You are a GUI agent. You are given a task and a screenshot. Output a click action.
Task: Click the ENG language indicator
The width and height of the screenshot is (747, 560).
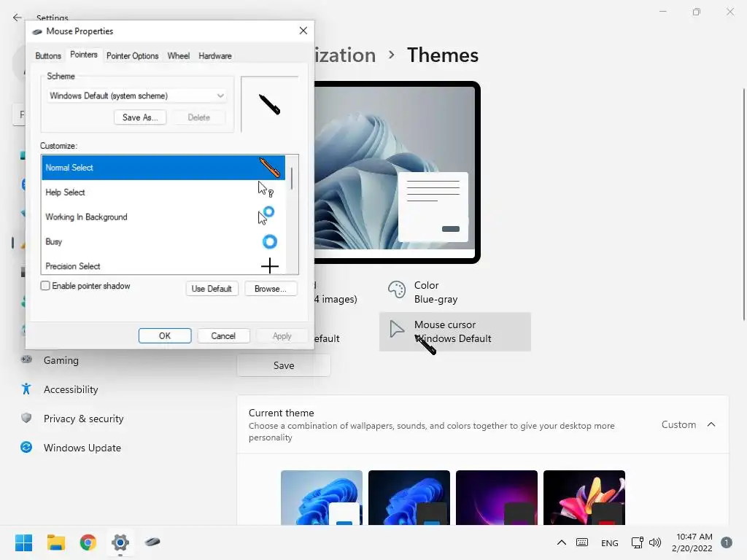point(610,542)
